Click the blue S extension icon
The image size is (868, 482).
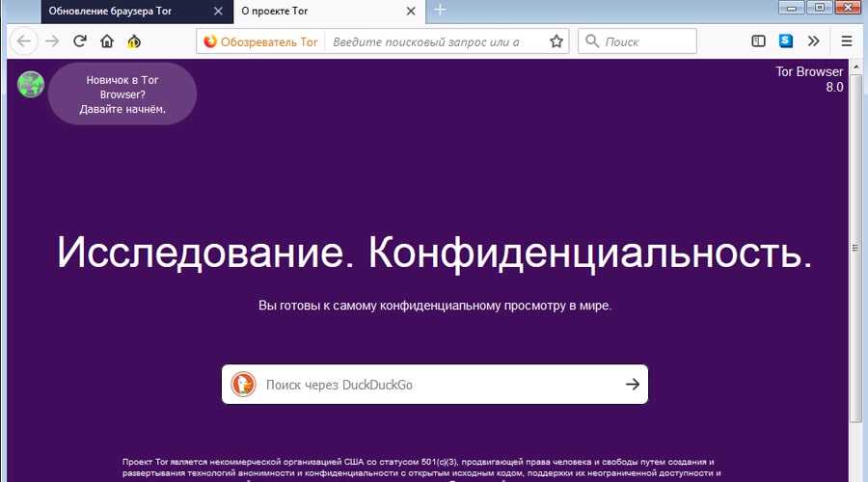(786, 41)
